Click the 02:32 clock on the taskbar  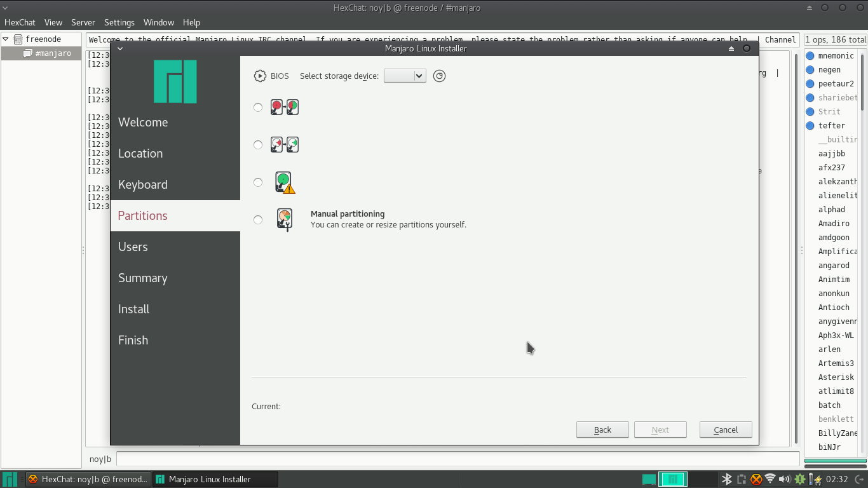(837, 479)
